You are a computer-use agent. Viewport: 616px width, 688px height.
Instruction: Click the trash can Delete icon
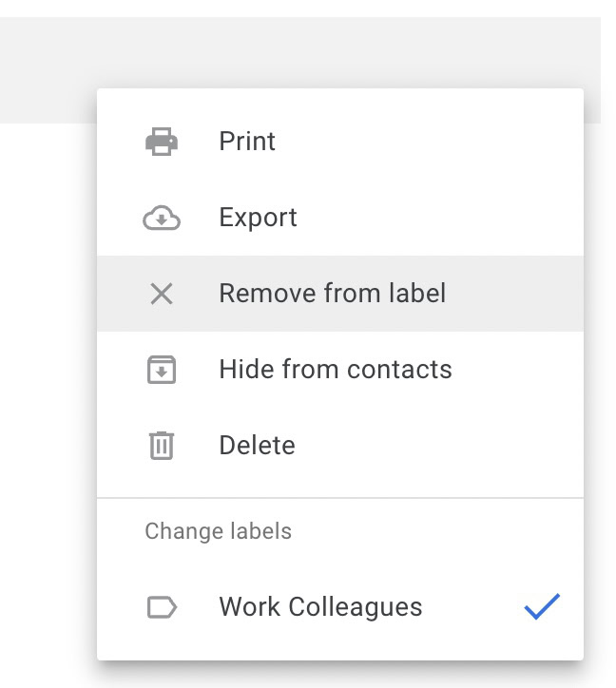[162, 446]
